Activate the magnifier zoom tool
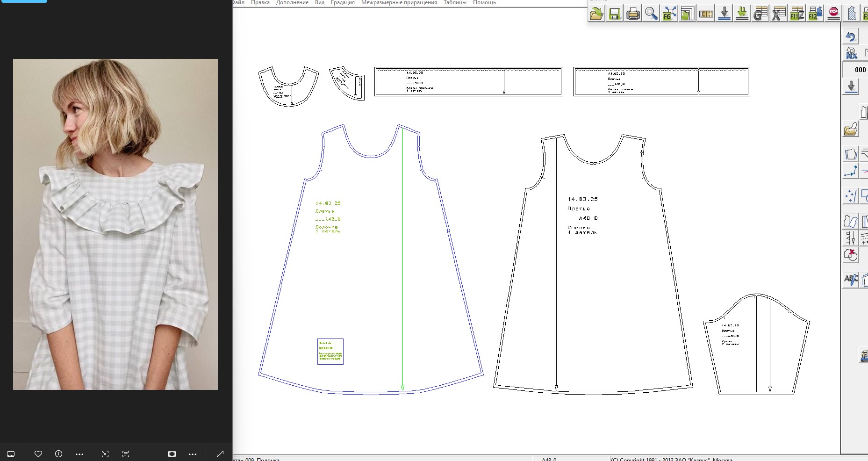This screenshot has width=868, height=461. click(x=651, y=14)
